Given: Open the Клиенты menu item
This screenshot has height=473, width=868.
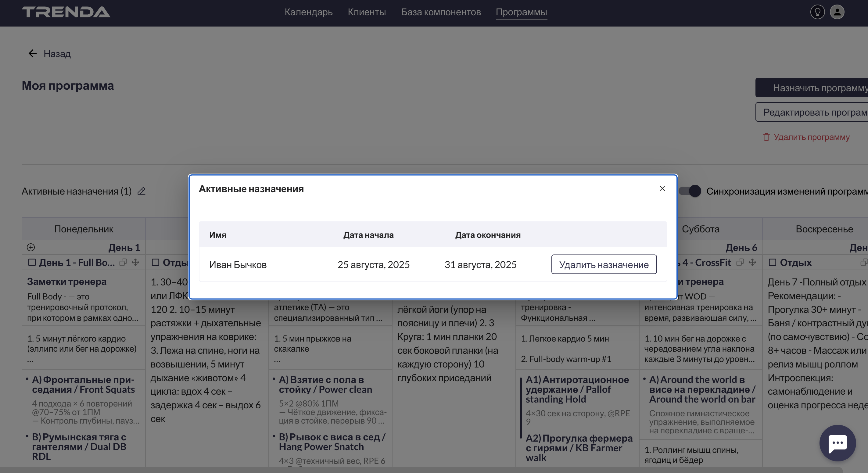Looking at the screenshot, I should click(367, 12).
